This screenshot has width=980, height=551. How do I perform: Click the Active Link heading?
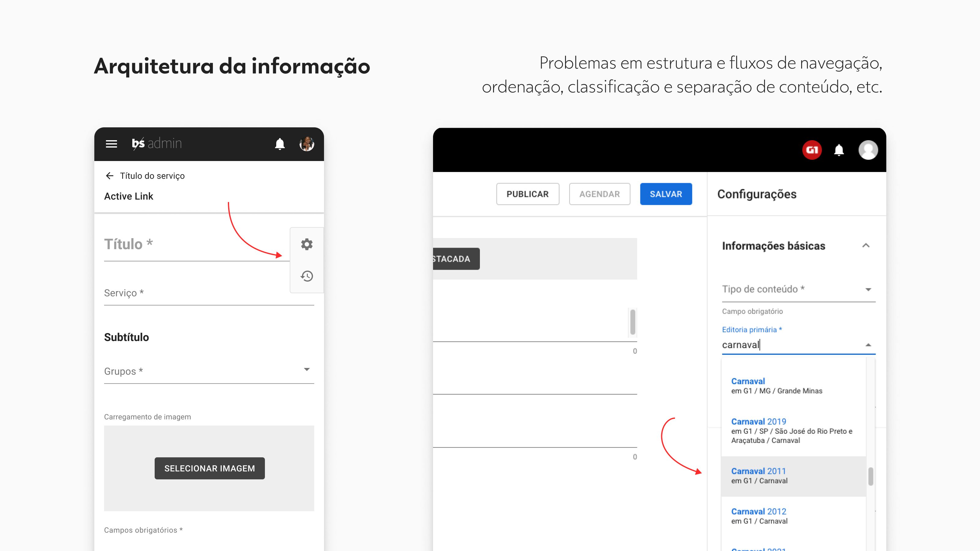click(129, 196)
